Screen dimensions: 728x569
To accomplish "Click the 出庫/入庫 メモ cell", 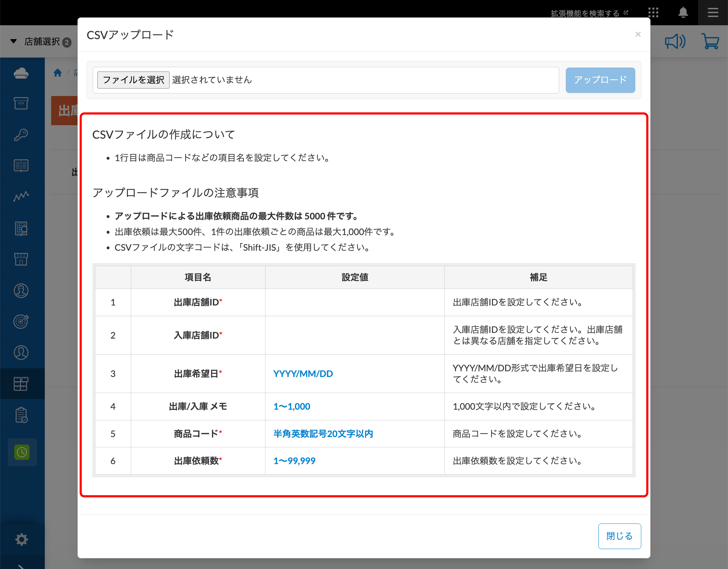I will click(198, 406).
